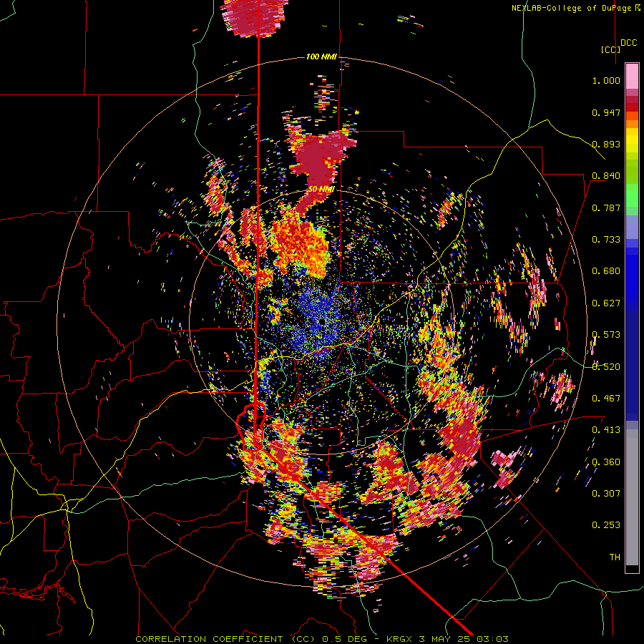Click the [CC] legend unit label
The height and width of the screenshot is (644, 644).
(x=610, y=49)
